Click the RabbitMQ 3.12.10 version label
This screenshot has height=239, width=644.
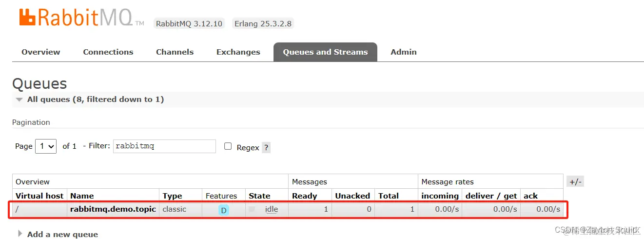pos(189,23)
